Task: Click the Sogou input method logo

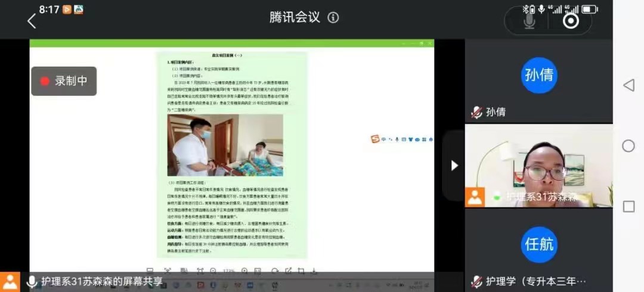Action: pos(375,139)
